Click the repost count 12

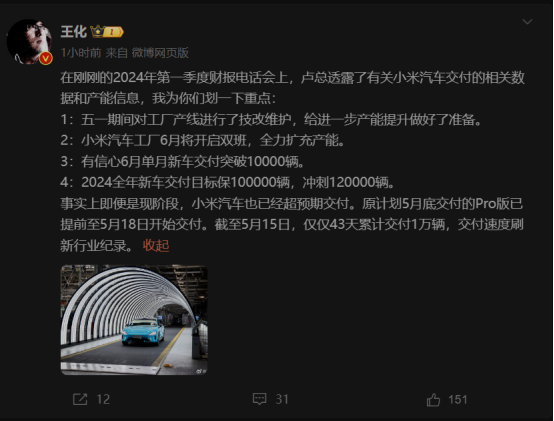click(103, 399)
